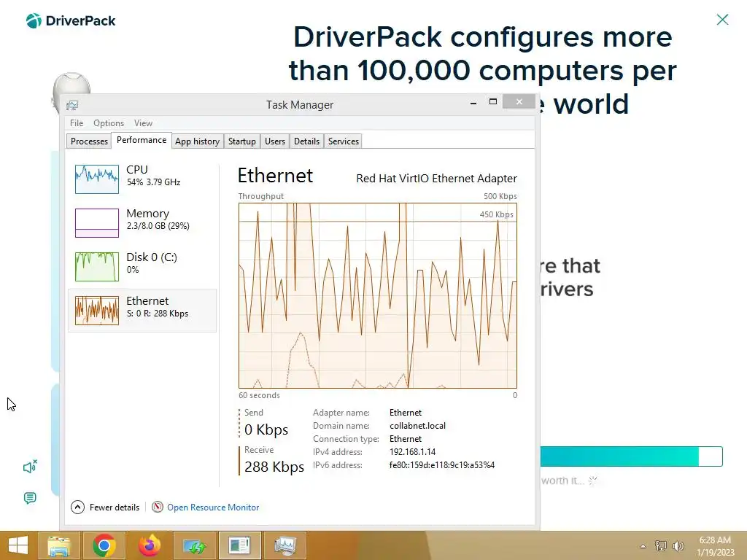Open the Services tab

(344, 141)
